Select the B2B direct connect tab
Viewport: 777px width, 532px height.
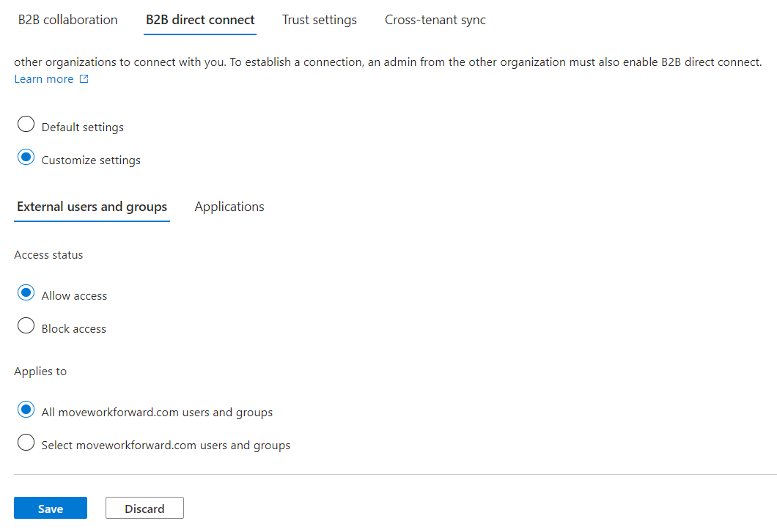(200, 20)
